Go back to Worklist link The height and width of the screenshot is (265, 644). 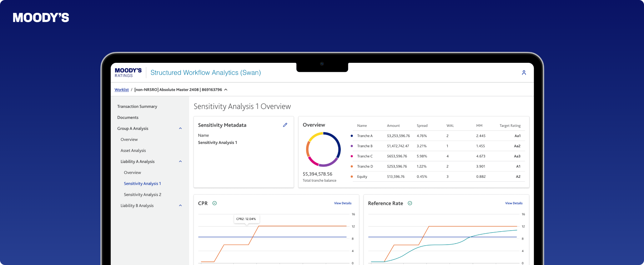122,90
